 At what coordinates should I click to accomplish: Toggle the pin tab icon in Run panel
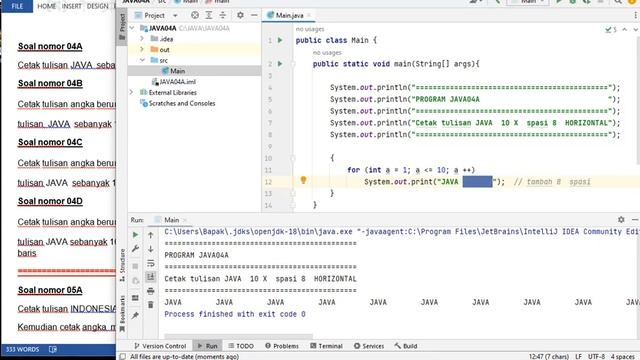pos(135,315)
